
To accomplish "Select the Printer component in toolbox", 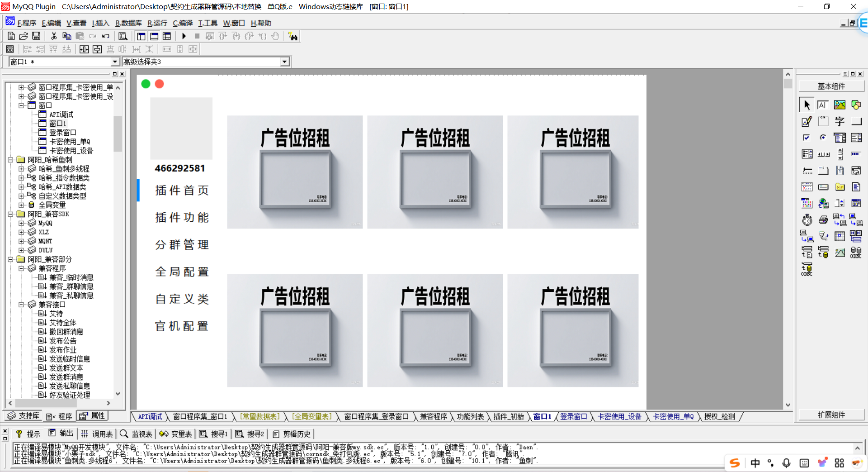I will [823, 220].
